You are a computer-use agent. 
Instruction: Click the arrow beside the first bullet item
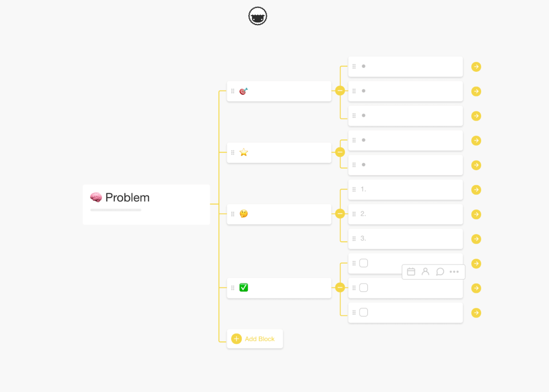(476, 67)
